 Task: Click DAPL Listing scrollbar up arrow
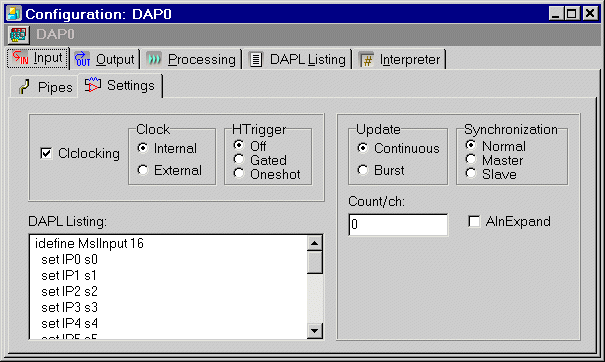coord(315,243)
